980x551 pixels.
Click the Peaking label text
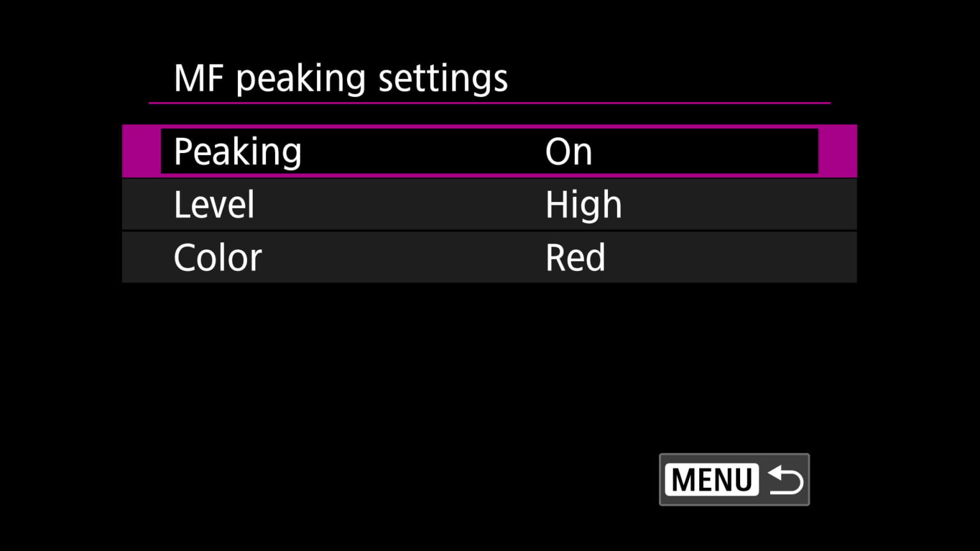(238, 151)
